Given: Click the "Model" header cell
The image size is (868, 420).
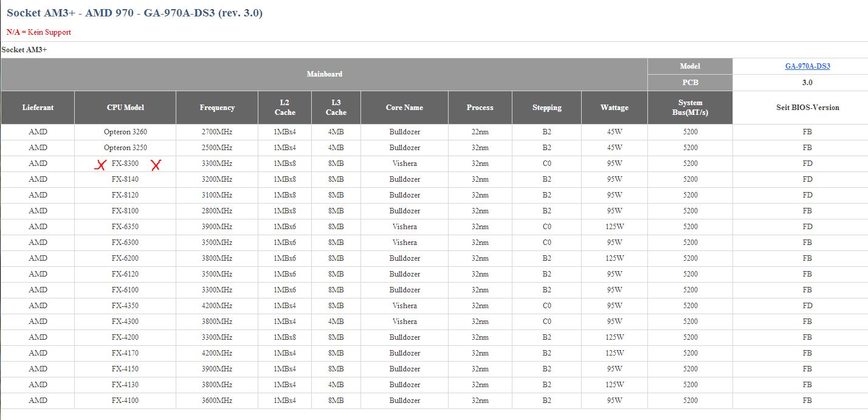Looking at the screenshot, I should pos(690,66).
